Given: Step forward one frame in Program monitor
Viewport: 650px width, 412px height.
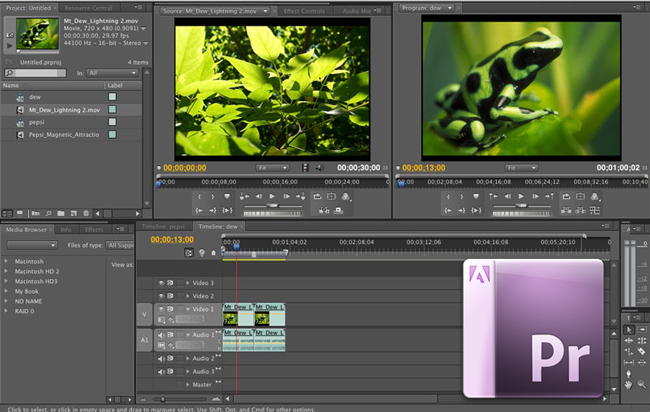Looking at the screenshot, I should point(535,197).
